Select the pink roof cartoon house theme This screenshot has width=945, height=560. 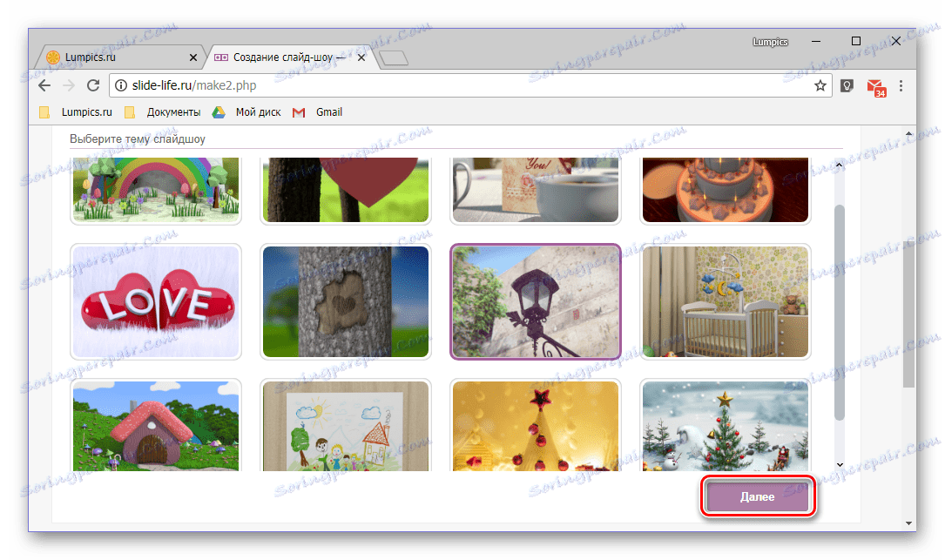pyautogui.click(x=156, y=425)
